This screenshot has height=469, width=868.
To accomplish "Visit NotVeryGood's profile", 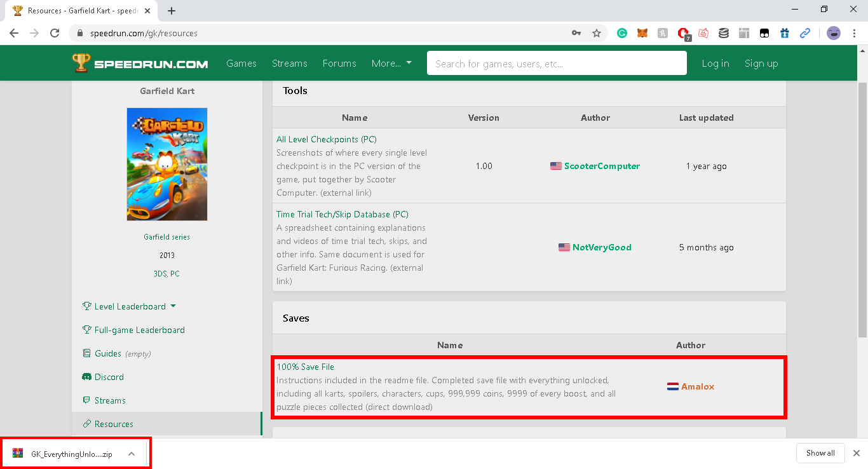I will click(602, 247).
